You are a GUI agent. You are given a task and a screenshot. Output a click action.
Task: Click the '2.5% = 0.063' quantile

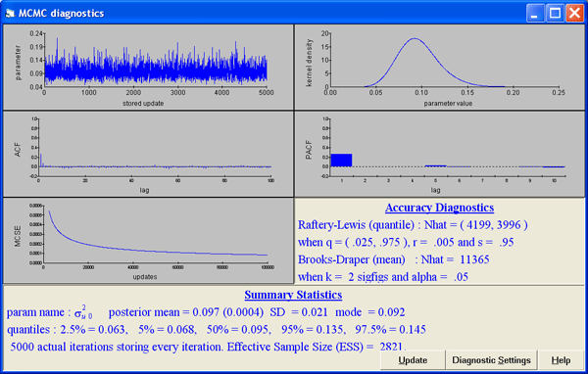[x=93, y=330]
